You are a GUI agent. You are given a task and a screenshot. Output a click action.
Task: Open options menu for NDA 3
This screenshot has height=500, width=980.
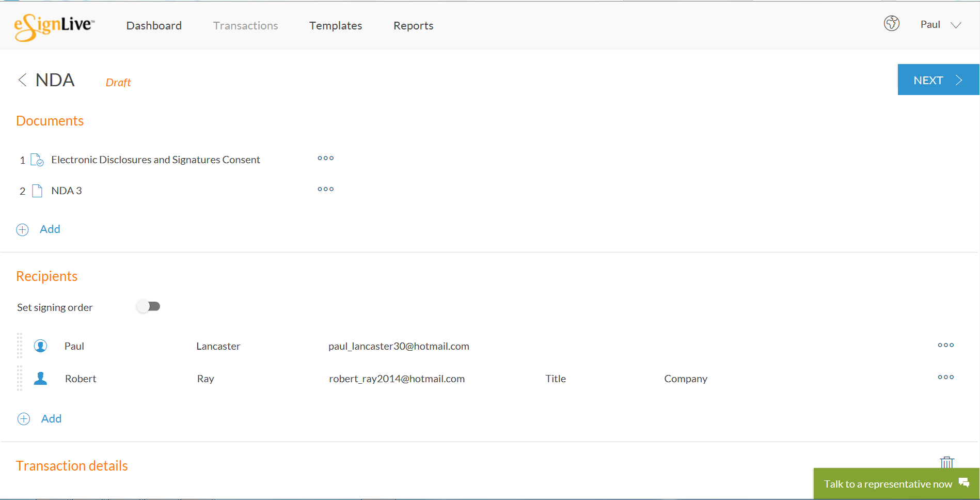pyautogui.click(x=325, y=189)
